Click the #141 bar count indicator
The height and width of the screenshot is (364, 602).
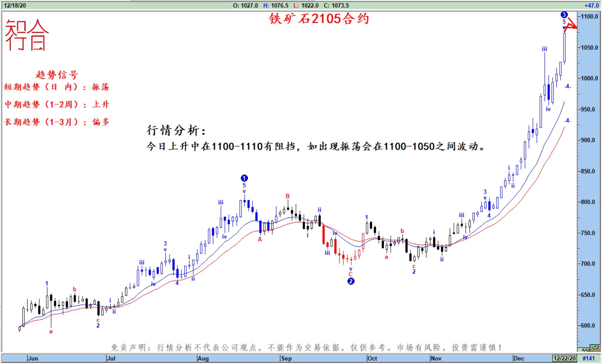tap(589, 358)
